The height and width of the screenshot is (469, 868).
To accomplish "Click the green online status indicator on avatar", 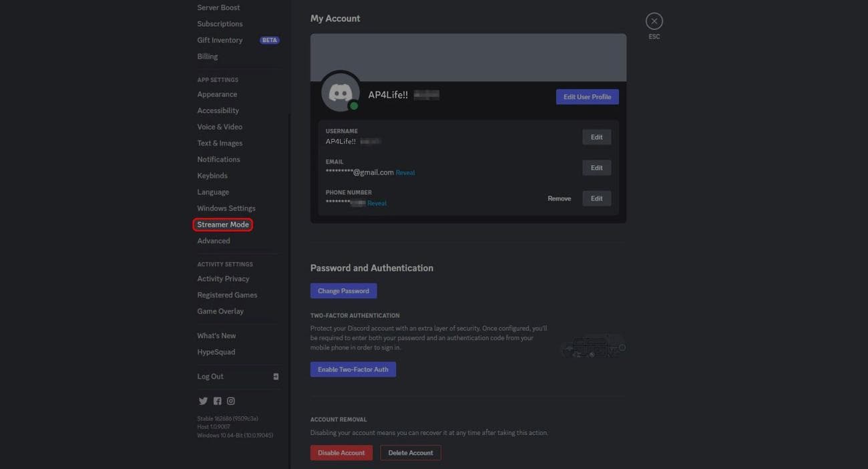I will pyautogui.click(x=354, y=106).
